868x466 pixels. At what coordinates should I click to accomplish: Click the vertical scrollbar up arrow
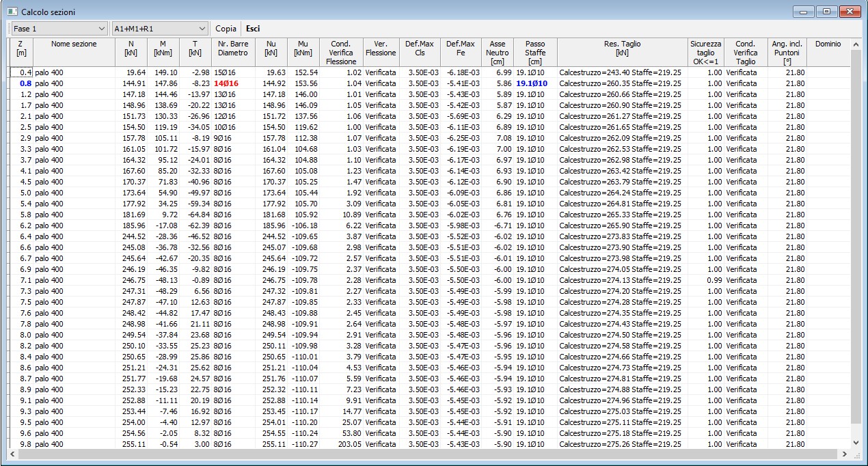pyautogui.click(x=856, y=44)
